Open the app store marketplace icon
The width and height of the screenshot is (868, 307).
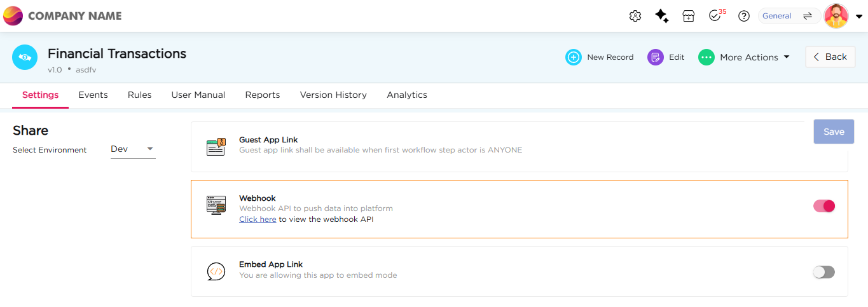click(x=688, y=17)
